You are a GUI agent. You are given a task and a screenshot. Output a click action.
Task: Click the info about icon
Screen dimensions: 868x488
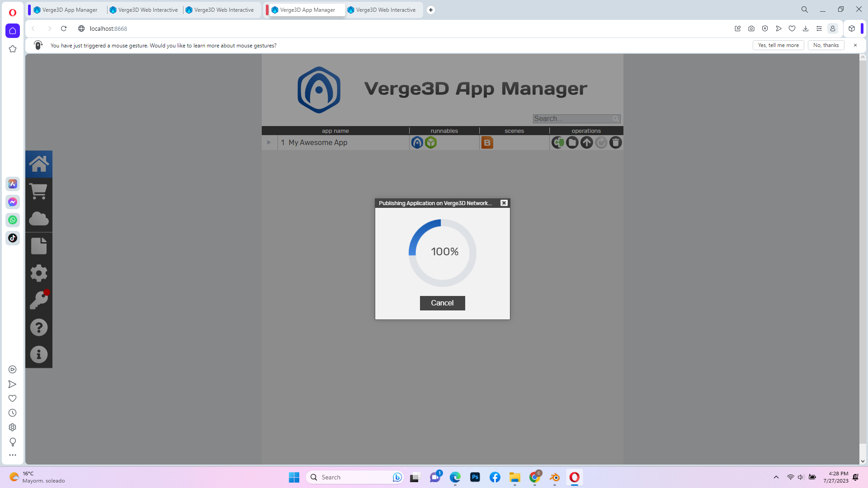[39, 354]
